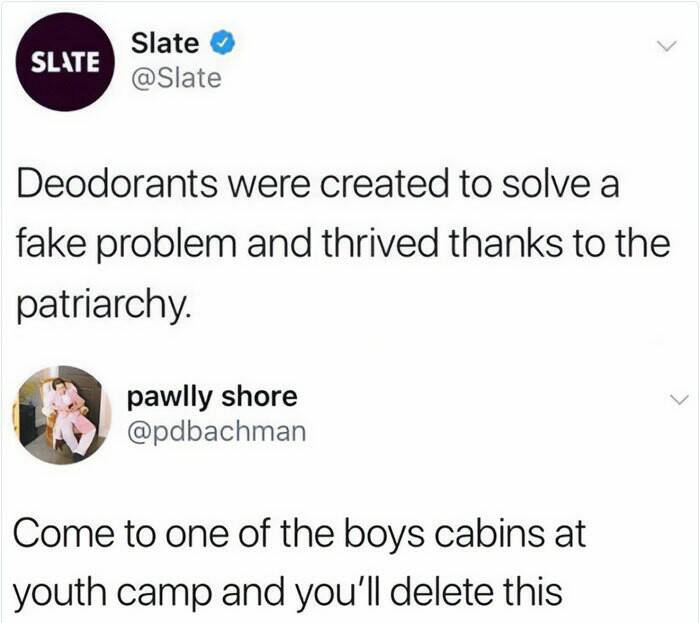Image resolution: width=700 pixels, height=623 pixels.
Task: Visit the @pdbachman handle
Action: click(217, 432)
